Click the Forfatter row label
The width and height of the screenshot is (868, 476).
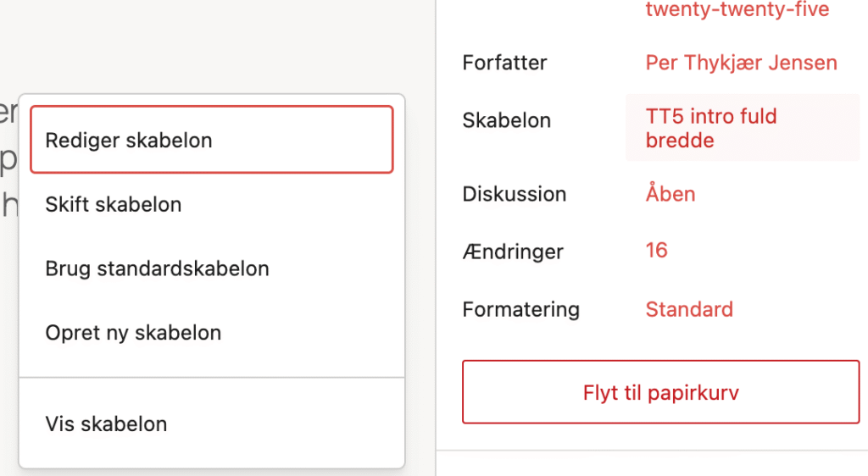(504, 63)
